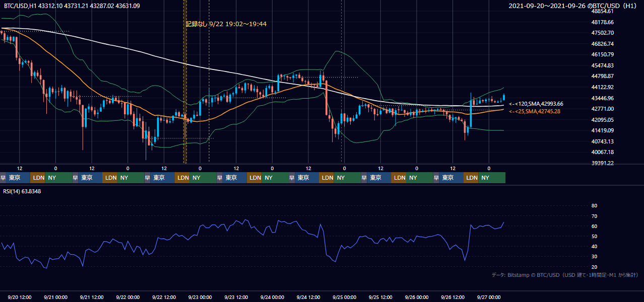Select the 120,SMA,42993.66 label
644x302 pixels.
(536, 104)
